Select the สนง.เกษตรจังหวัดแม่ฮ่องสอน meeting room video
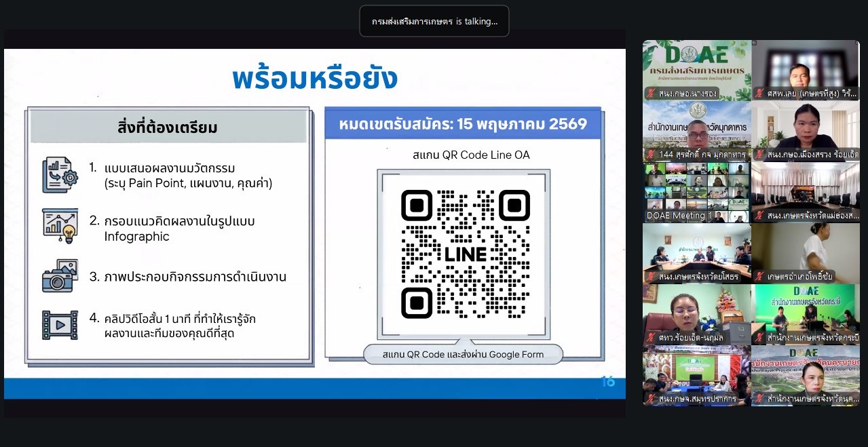 tap(806, 193)
